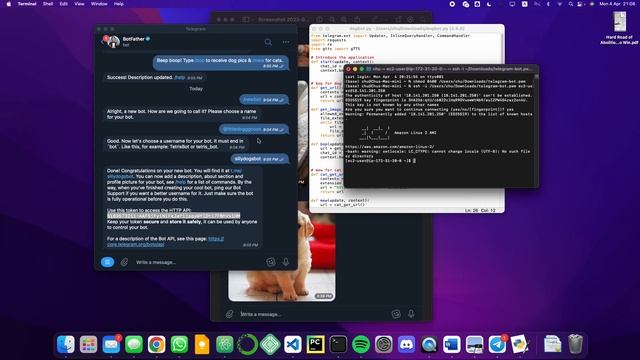
Task: Open Terminal from the Dock
Action: point(338,344)
